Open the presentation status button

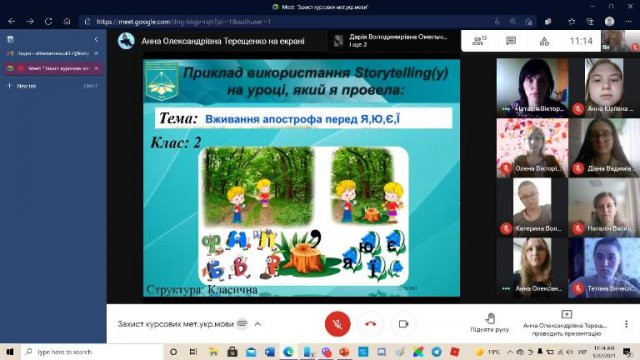tap(567, 323)
